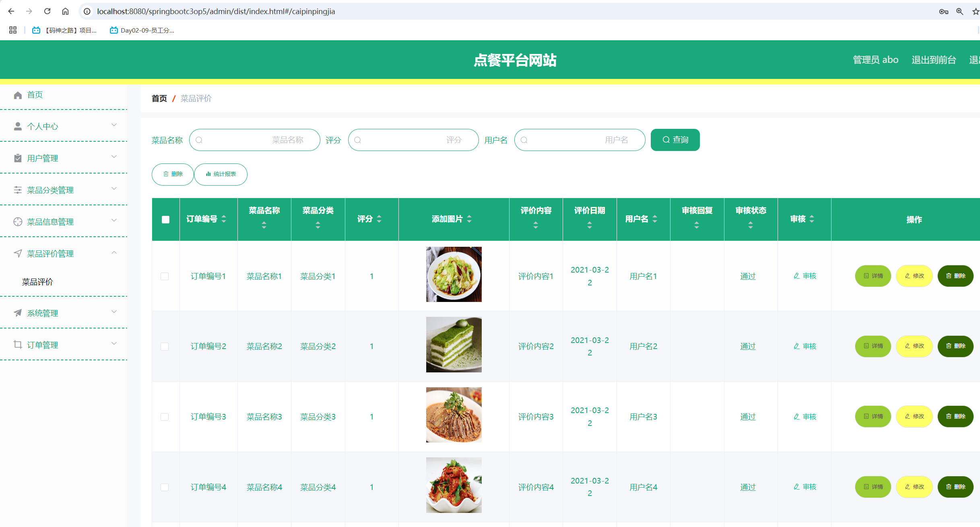Collapse the 菜品评价管理 section chevron
Viewport: 980px width, 527px height.
point(114,252)
